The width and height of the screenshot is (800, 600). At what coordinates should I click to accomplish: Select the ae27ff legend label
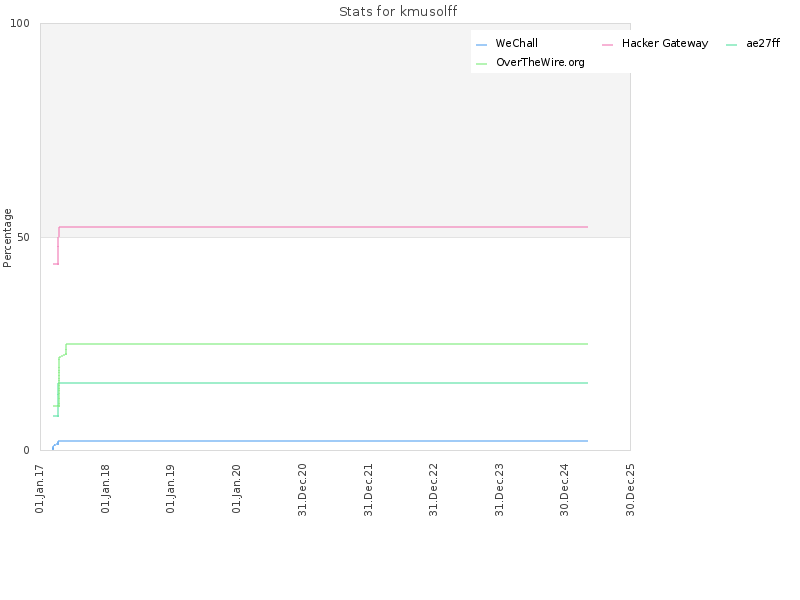tap(763, 43)
